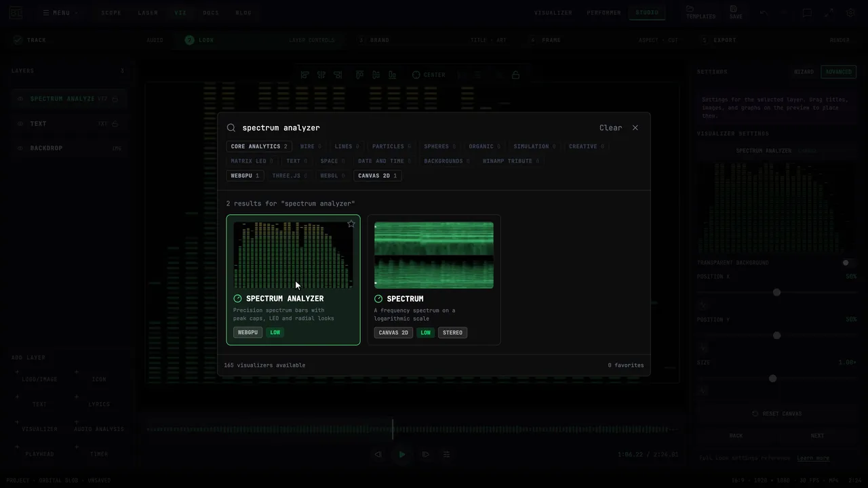
Task: Click the 'SPECTRUM ANALYZER' card title
Action: (285, 299)
